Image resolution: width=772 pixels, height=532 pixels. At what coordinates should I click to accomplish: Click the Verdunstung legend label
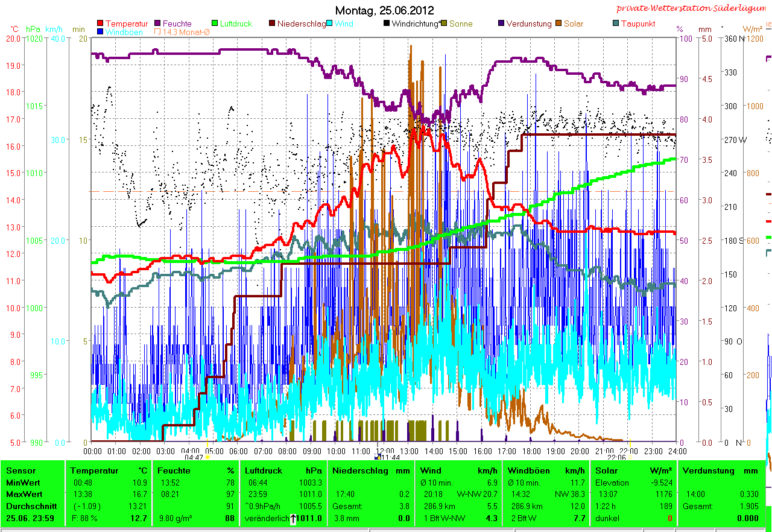tap(528, 24)
